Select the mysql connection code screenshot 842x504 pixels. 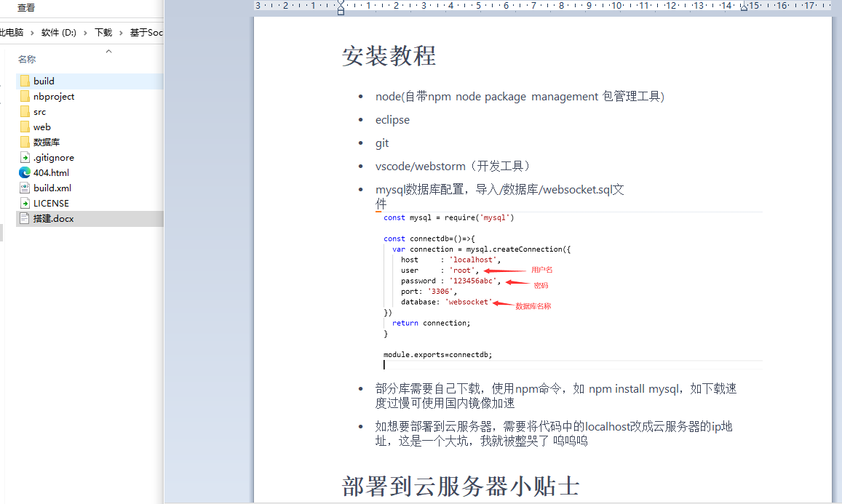573,286
